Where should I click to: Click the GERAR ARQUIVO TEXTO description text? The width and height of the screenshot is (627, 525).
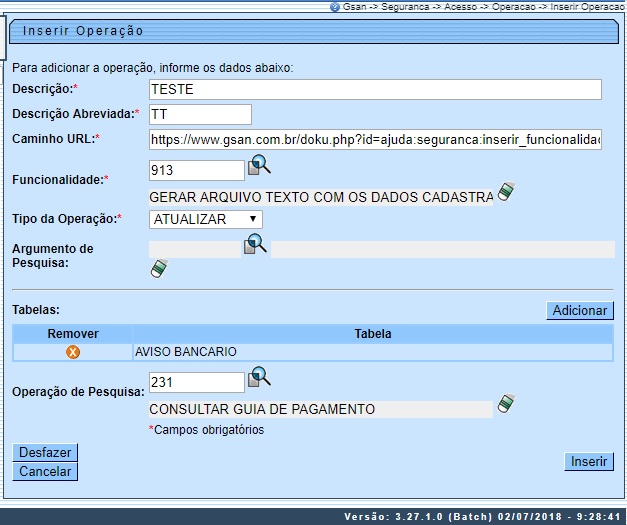click(321, 197)
